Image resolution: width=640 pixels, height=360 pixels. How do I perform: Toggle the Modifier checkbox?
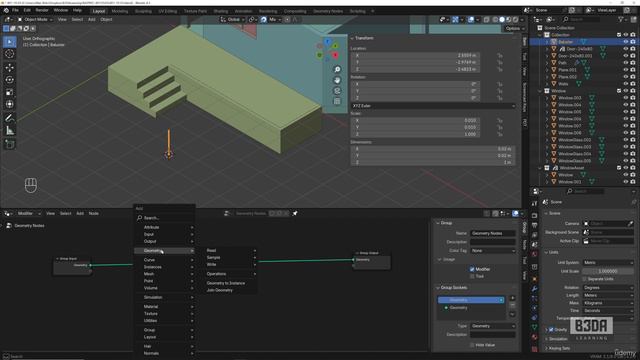pos(472,269)
